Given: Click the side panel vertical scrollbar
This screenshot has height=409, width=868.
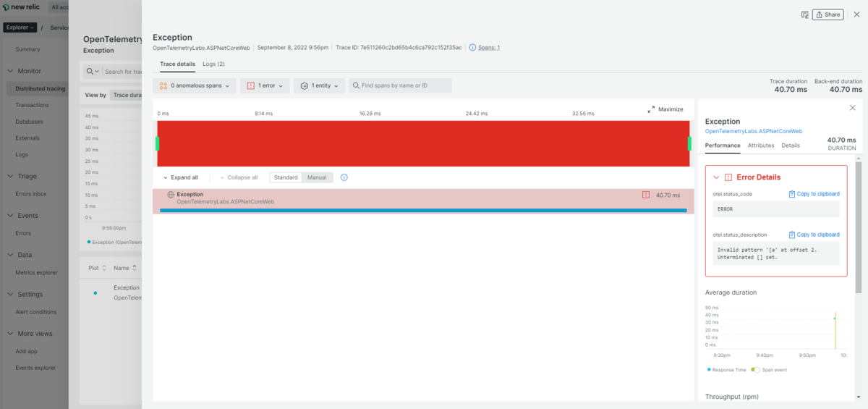Looking at the screenshot, I should pyautogui.click(x=859, y=226).
